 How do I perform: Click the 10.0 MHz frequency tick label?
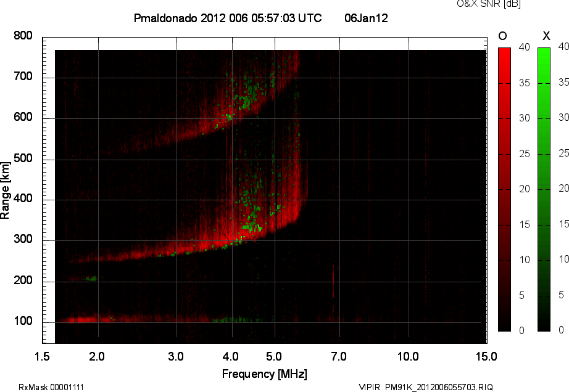(409, 357)
